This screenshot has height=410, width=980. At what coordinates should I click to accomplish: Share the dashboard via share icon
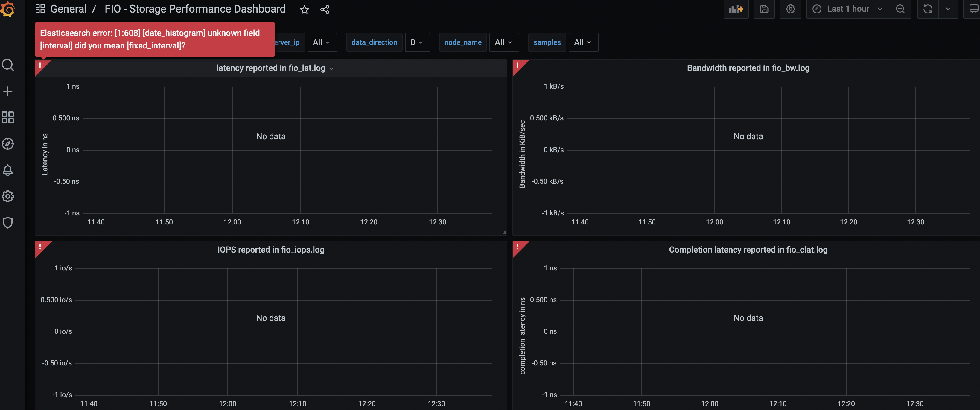pos(325,10)
